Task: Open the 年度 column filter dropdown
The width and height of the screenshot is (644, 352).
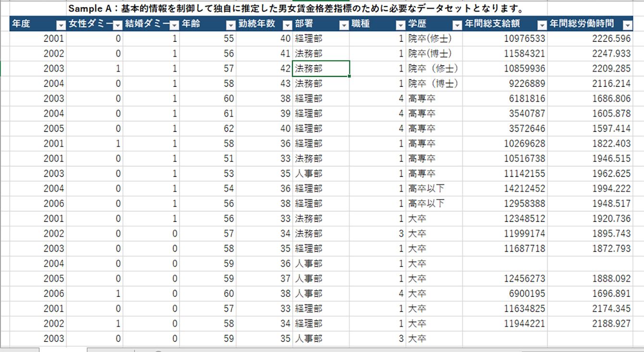Action: click(61, 25)
